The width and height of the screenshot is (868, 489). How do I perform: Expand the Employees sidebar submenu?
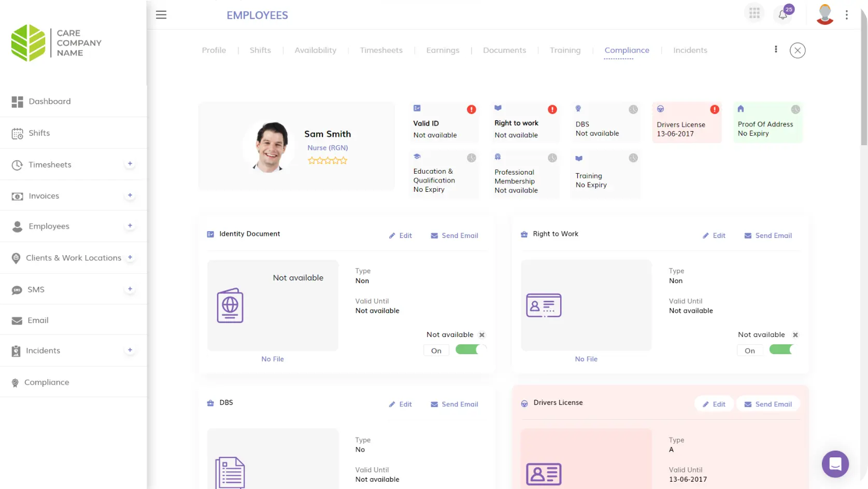click(x=130, y=226)
